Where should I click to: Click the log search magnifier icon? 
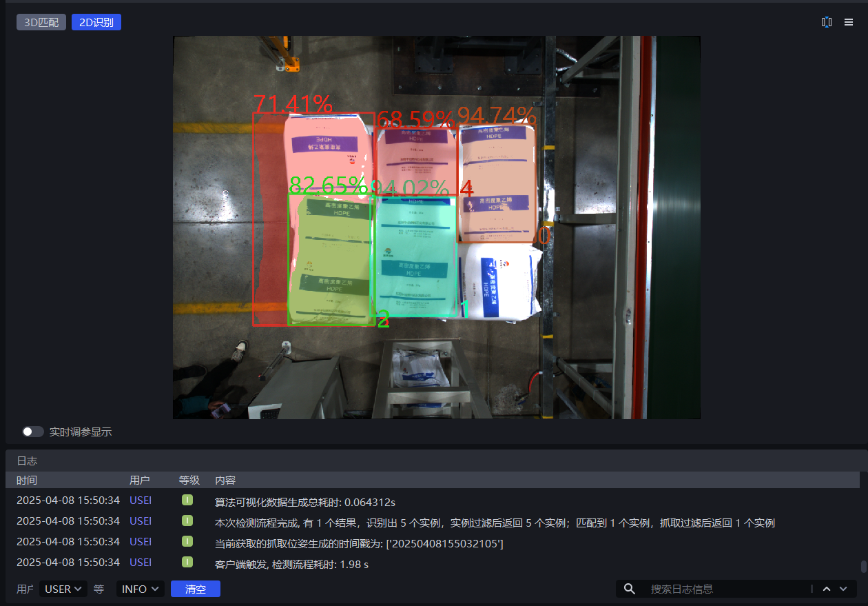pyautogui.click(x=629, y=589)
